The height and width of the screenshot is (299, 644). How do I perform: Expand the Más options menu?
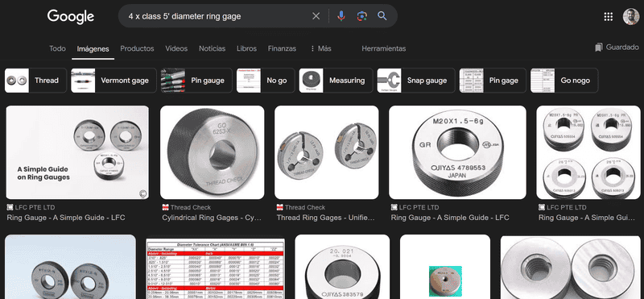click(x=320, y=48)
